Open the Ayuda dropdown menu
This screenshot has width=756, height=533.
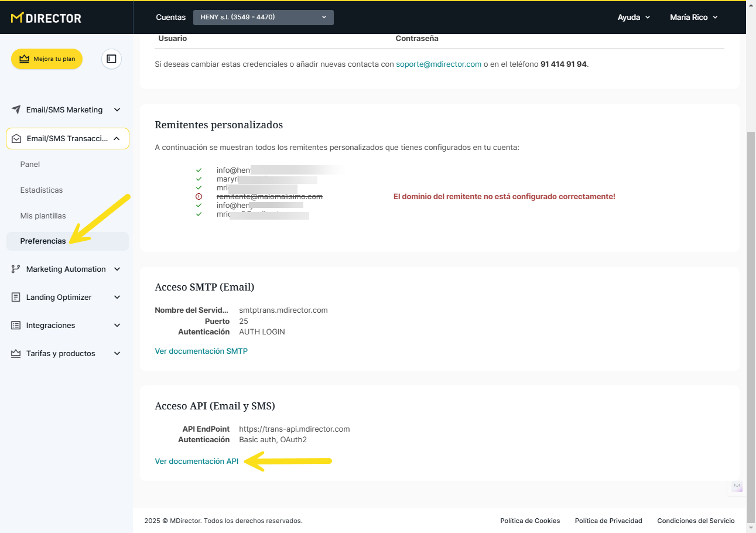coord(634,18)
